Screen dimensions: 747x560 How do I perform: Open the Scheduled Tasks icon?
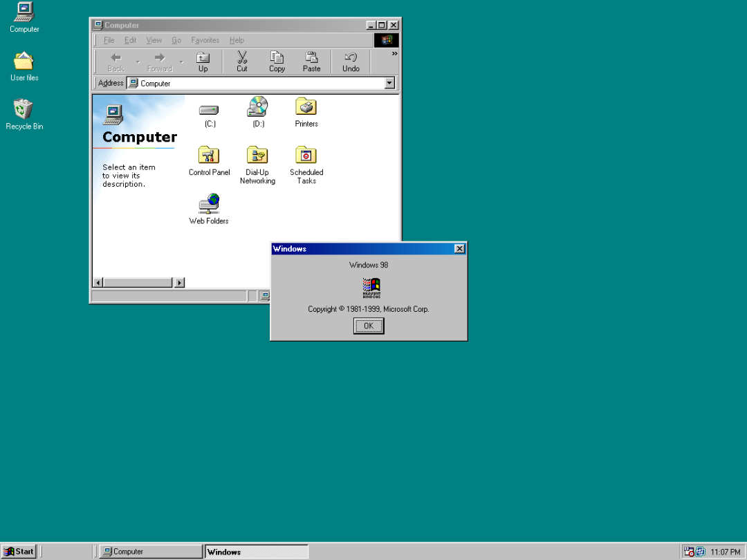pyautogui.click(x=306, y=156)
